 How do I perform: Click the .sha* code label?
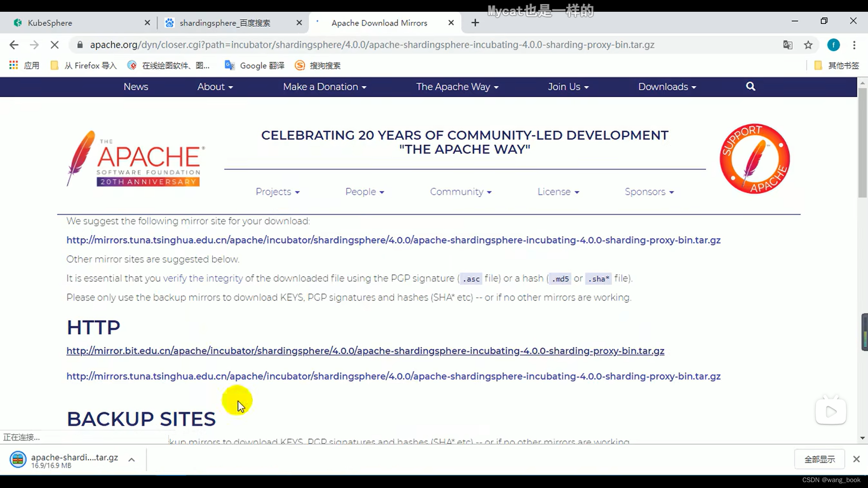pos(599,279)
